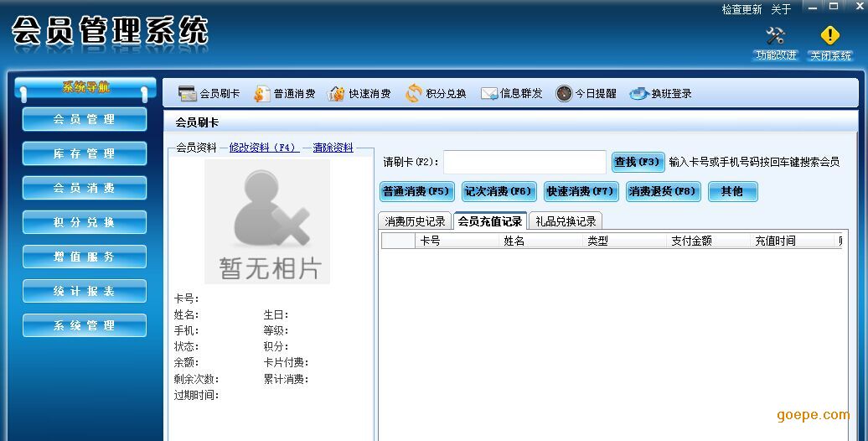Click the 其他 button
868x441 pixels.
point(732,191)
